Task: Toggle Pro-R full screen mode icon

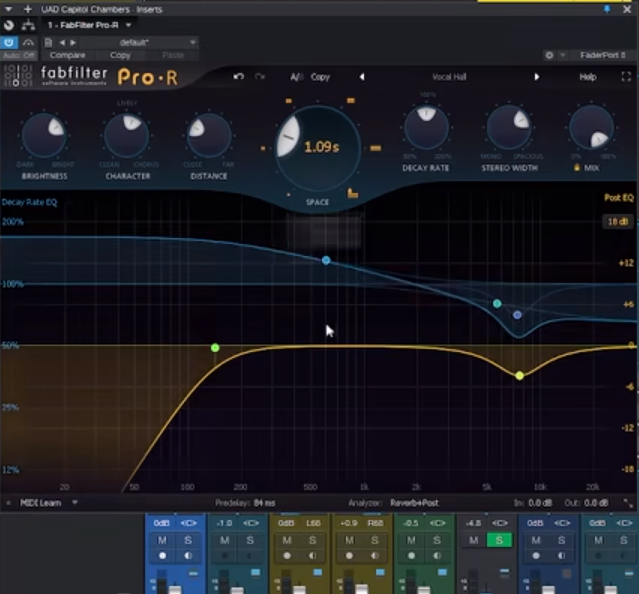Action: [x=626, y=77]
